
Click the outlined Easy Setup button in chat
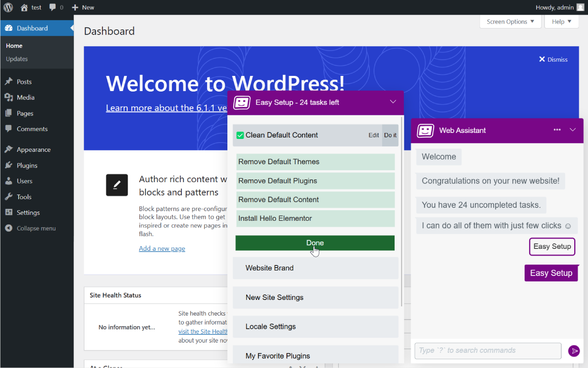tap(552, 247)
